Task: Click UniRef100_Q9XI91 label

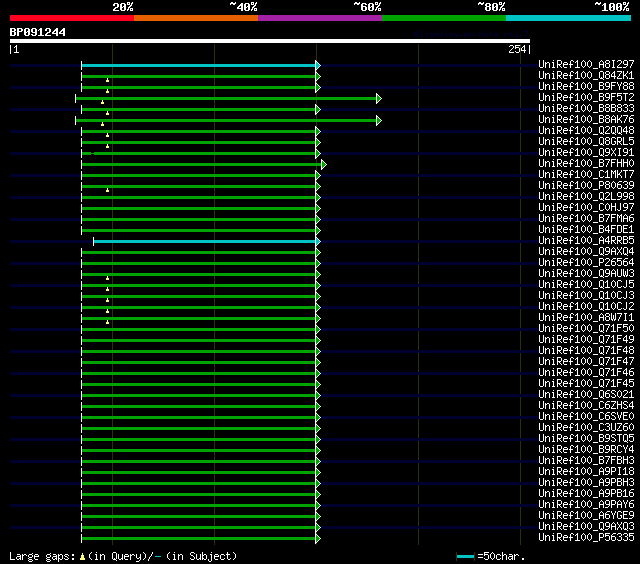Action: [586, 153]
